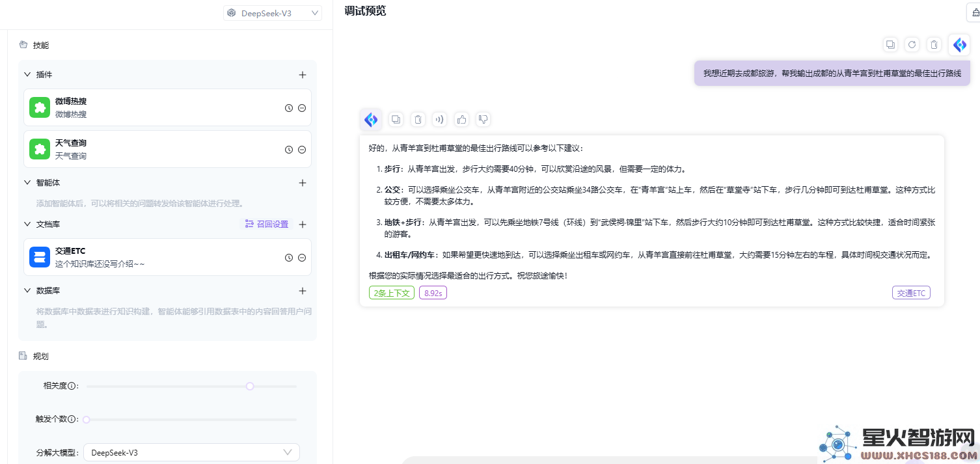
Task: Play the reply aloud with speaker icon
Action: (x=440, y=120)
